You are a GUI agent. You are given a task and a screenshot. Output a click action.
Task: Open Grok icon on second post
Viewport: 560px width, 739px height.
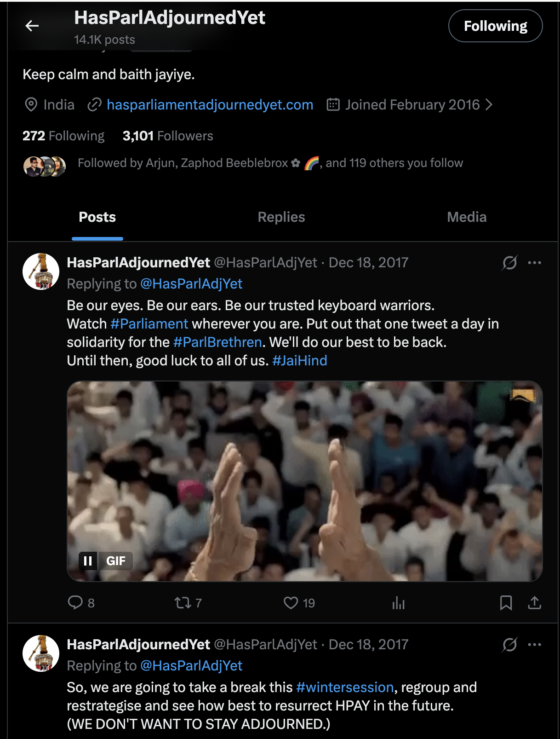(509, 645)
